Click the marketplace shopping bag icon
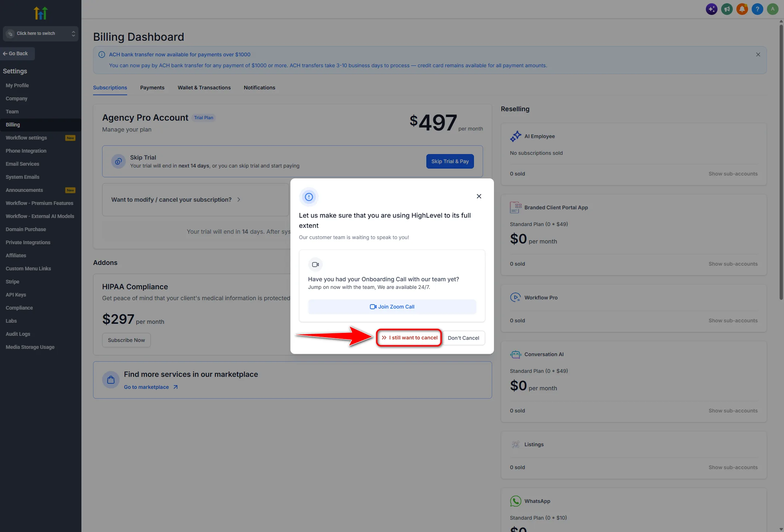This screenshot has width=784, height=532. tap(111, 380)
